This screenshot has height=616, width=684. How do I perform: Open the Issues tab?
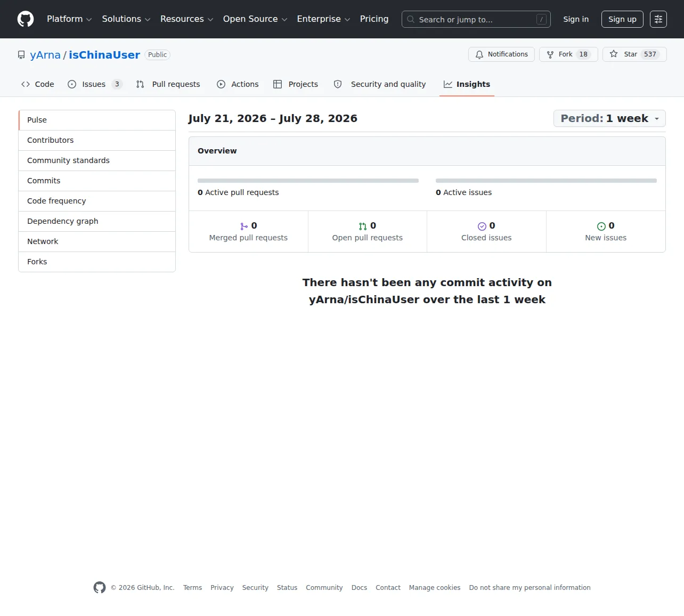tap(95, 84)
